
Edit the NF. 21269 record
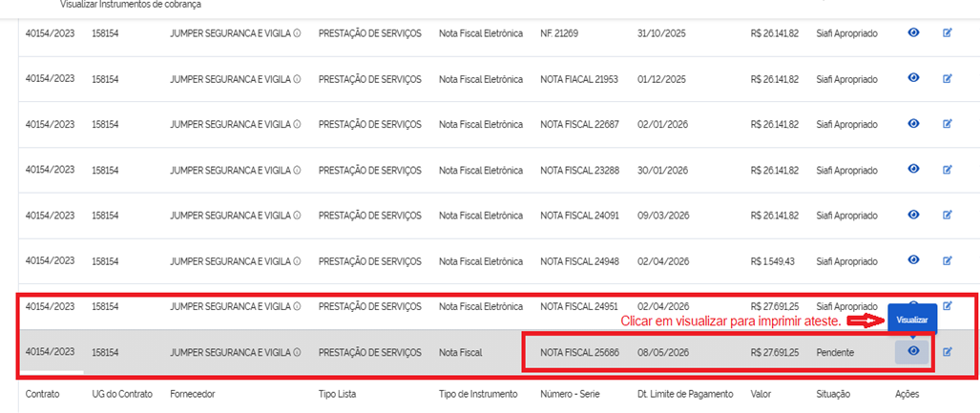tap(947, 33)
